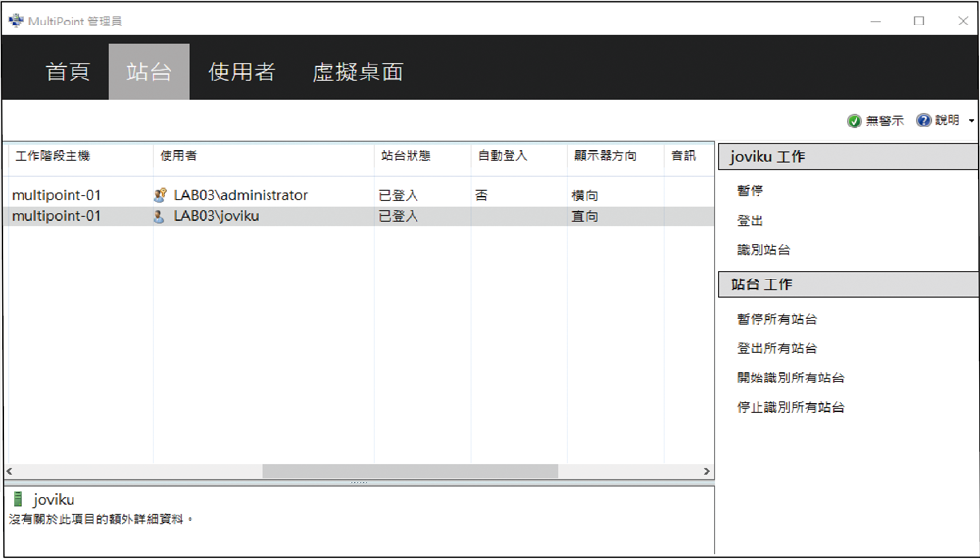Click 停止識別所有站台
Screen dimensions: 980x559
791,407
